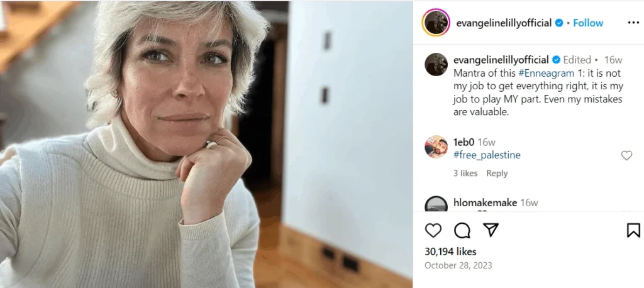The image size is (644, 288).
Task: Like the post with the heart icon
Action: [x=433, y=231]
